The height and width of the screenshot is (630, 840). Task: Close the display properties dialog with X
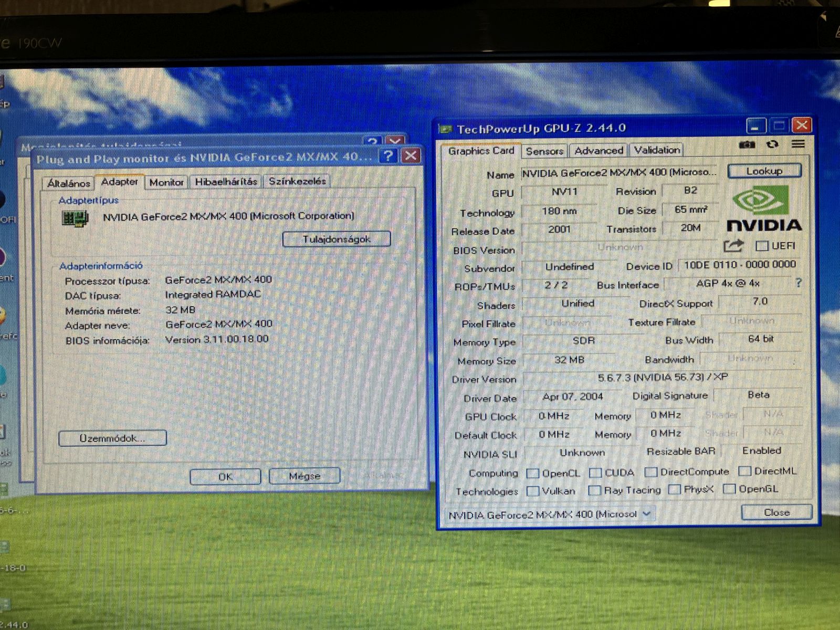(x=411, y=155)
